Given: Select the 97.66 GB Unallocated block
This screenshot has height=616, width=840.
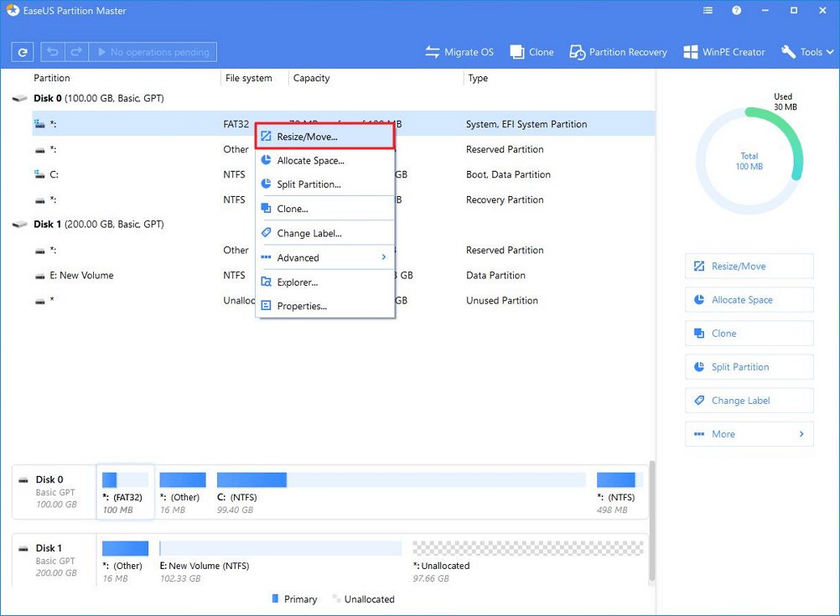Looking at the screenshot, I should pyautogui.click(x=527, y=562).
